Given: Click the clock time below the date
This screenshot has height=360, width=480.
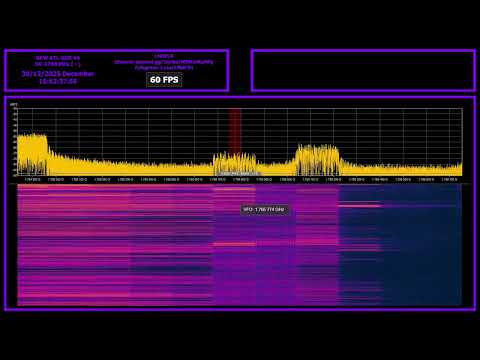Looking at the screenshot, I should (x=58, y=81).
